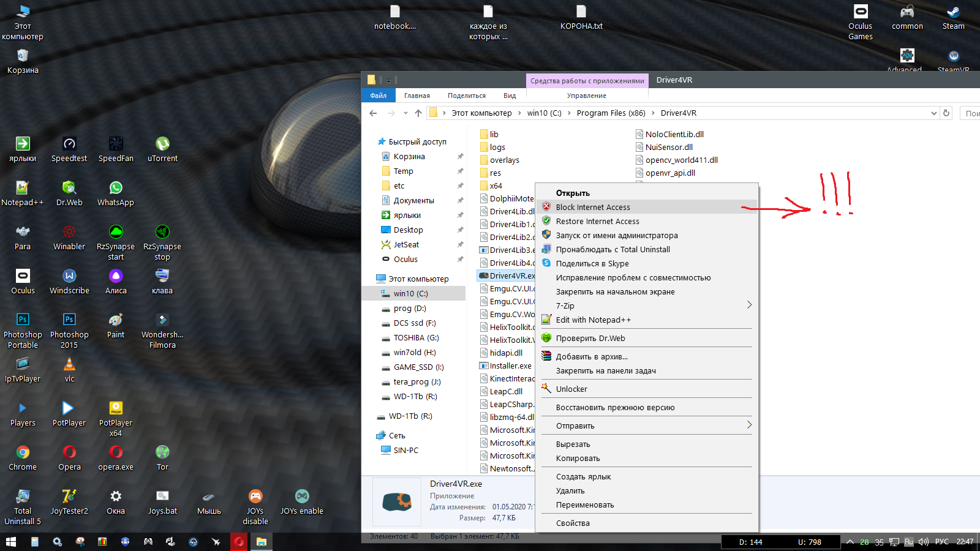The image size is (980, 551).
Task: Click the volume tray icon
Action: point(924,542)
